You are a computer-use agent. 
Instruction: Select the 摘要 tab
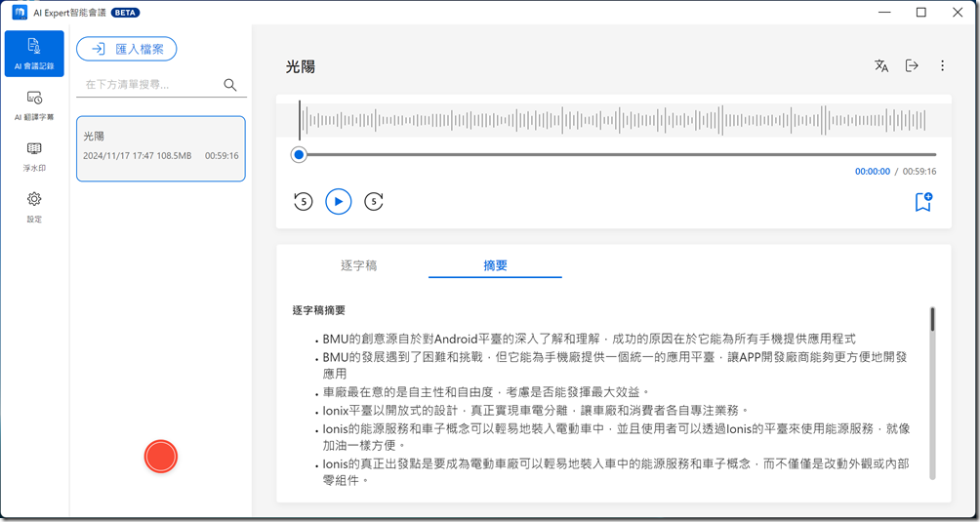coord(495,265)
